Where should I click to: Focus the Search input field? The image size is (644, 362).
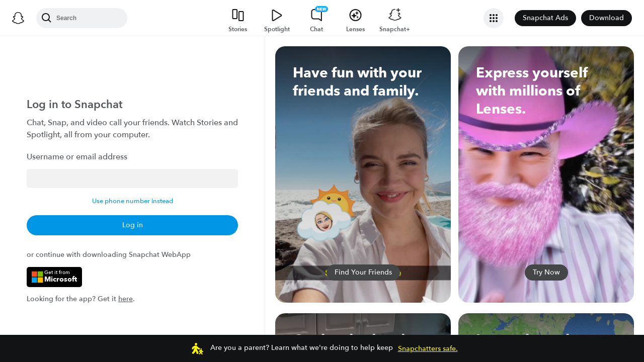82,18
